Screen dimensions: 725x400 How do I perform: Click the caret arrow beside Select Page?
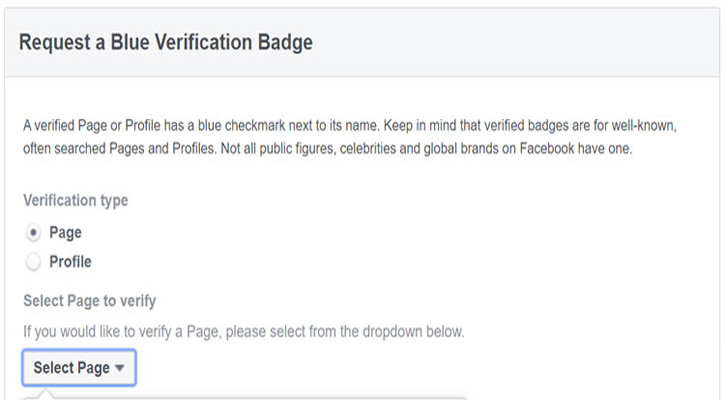pos(120,368)
